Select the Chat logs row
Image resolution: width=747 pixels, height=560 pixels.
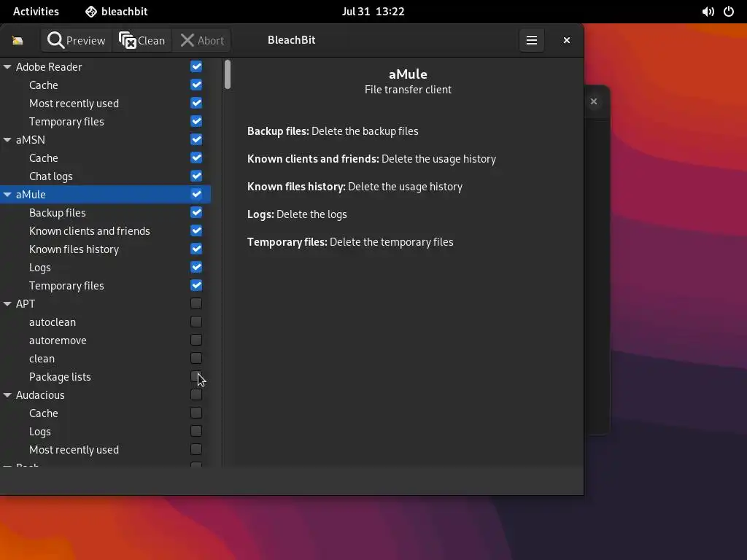105,176
